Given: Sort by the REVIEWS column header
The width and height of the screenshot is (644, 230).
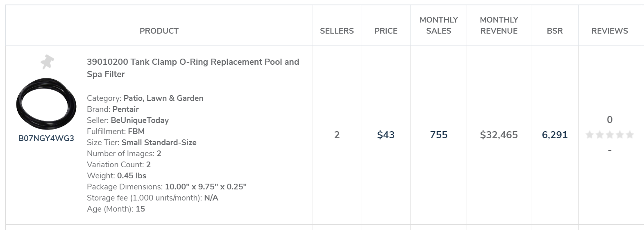Looking at the screenshot, I should tap(610, 31).
